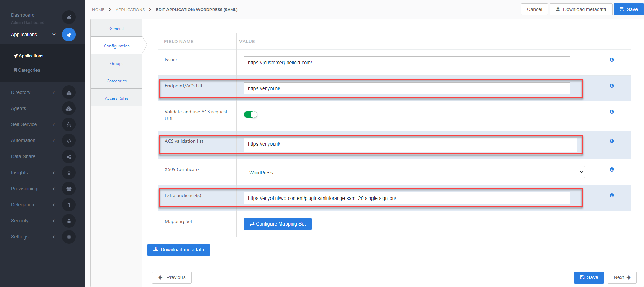Show info for Endpoint/ACS URL field
Image resolution: width=644 pixels, height=287 pixels.
612,86
